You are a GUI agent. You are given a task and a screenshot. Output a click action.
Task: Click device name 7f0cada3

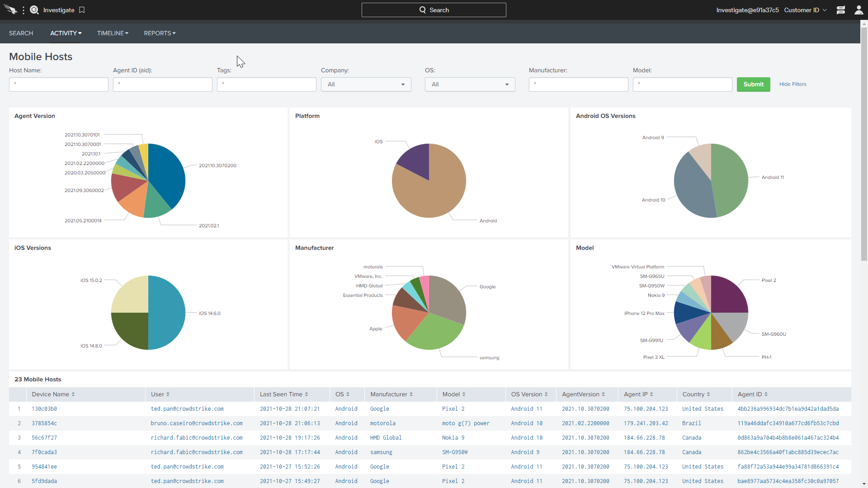(x=44, y=452)
